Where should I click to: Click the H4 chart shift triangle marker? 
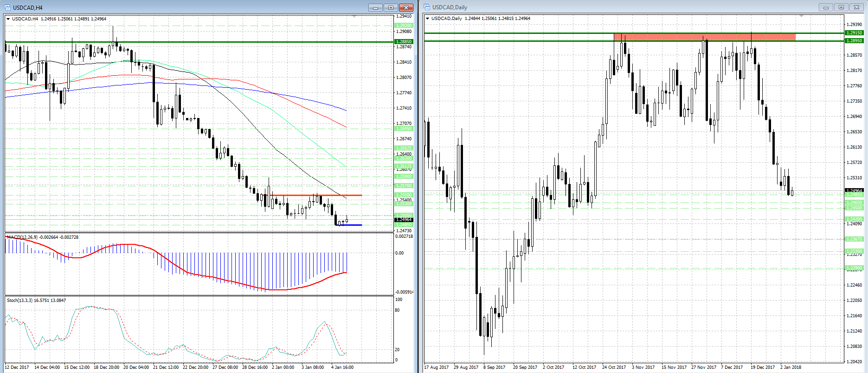354,17
